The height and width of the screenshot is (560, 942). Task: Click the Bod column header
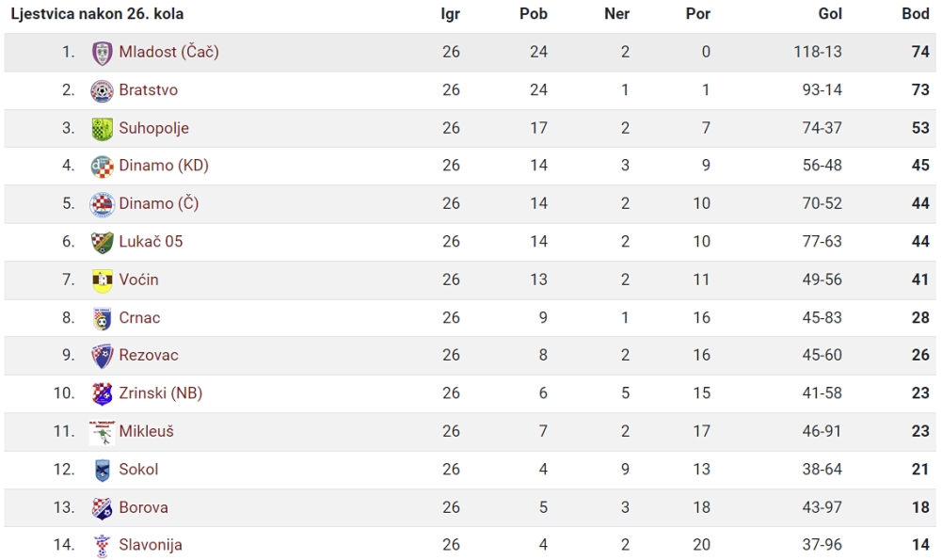pyautogui.click(x=915, y=14)
